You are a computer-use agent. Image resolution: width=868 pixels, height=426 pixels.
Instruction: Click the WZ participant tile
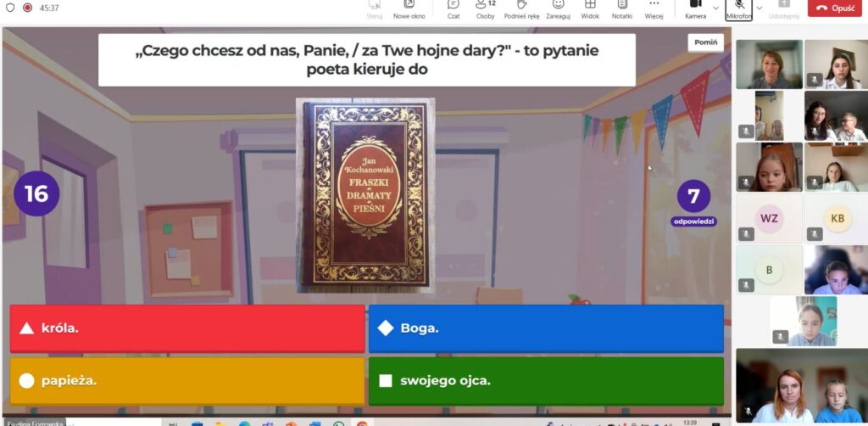pos(769,218)
